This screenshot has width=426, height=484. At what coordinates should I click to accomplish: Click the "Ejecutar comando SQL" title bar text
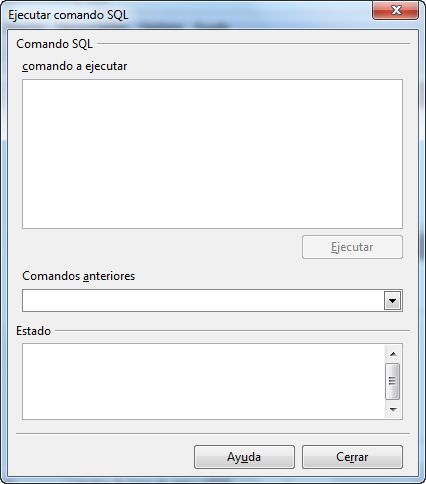(x=68, y=15)
